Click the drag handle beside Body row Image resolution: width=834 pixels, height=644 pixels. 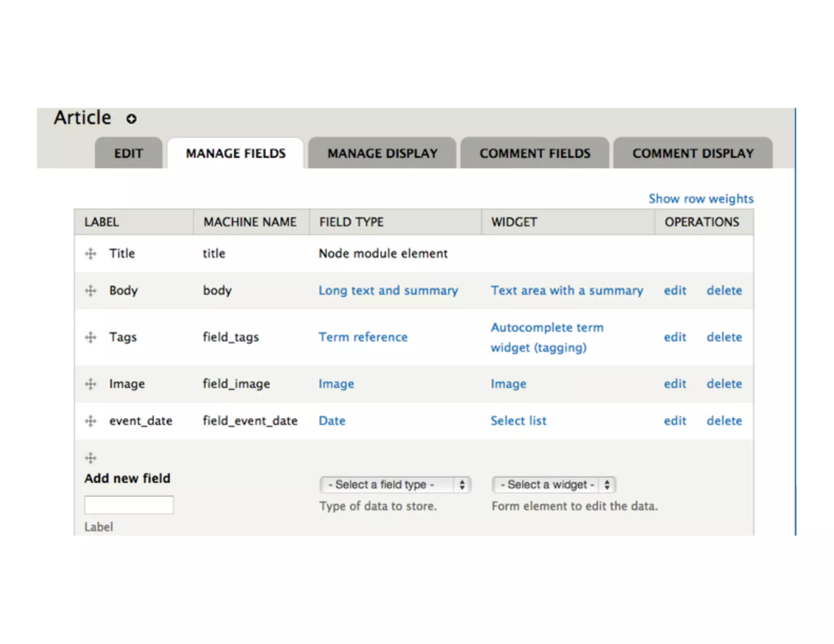90,291
